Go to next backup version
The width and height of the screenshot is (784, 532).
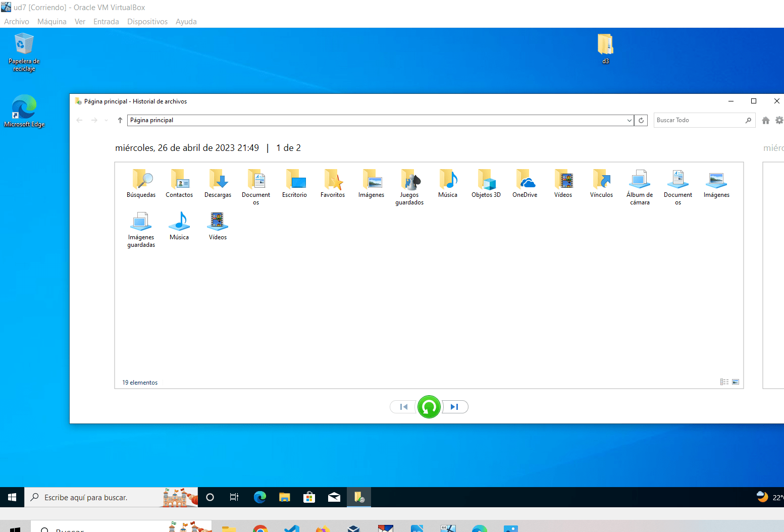point(454,407)
